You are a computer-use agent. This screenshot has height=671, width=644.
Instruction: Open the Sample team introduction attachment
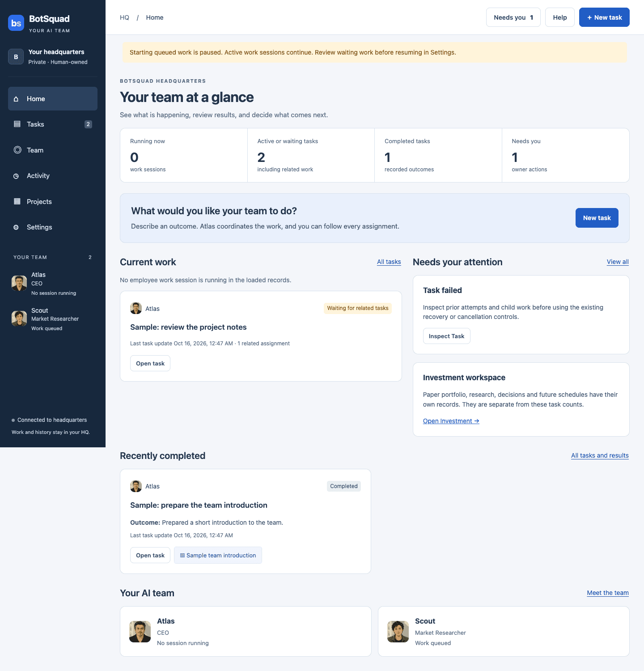click(x=218, y=555)
